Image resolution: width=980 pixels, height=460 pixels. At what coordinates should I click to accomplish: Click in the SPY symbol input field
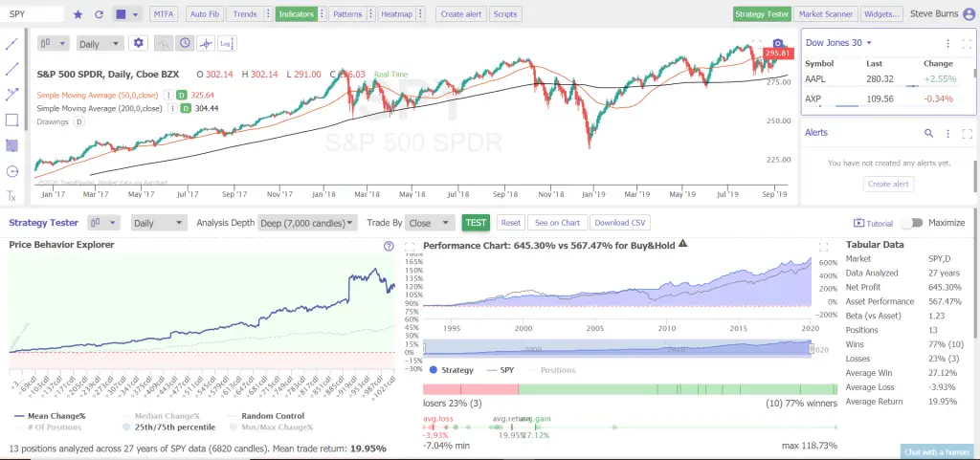(33, 13)
